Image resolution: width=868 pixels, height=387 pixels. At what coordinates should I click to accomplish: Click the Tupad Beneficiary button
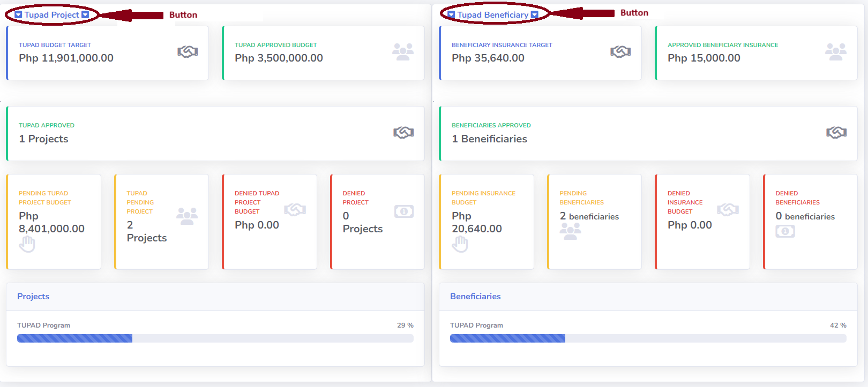(492, 15)
